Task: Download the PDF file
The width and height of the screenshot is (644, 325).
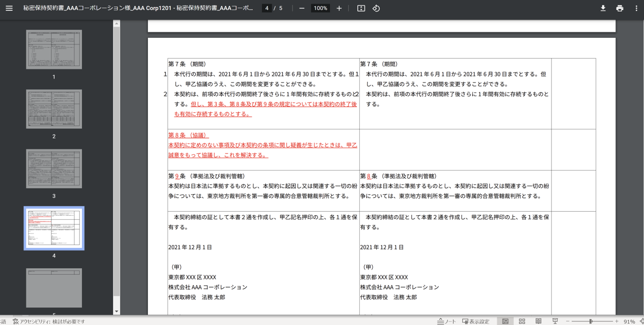Action: click(x=603, y=8)
